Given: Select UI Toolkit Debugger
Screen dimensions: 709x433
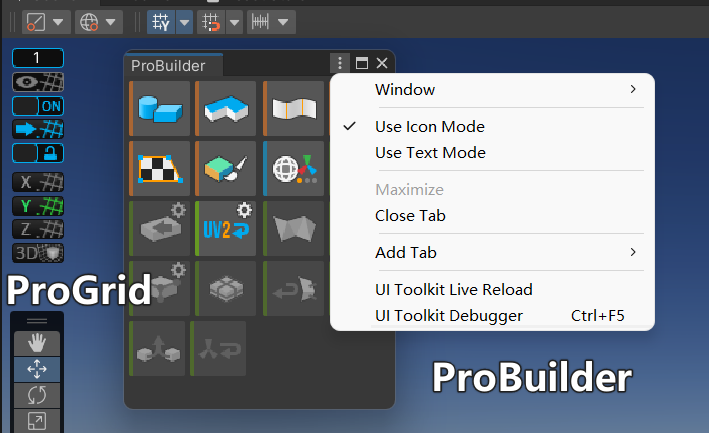Looking at the screenshot, I should (x=492, y=315).
